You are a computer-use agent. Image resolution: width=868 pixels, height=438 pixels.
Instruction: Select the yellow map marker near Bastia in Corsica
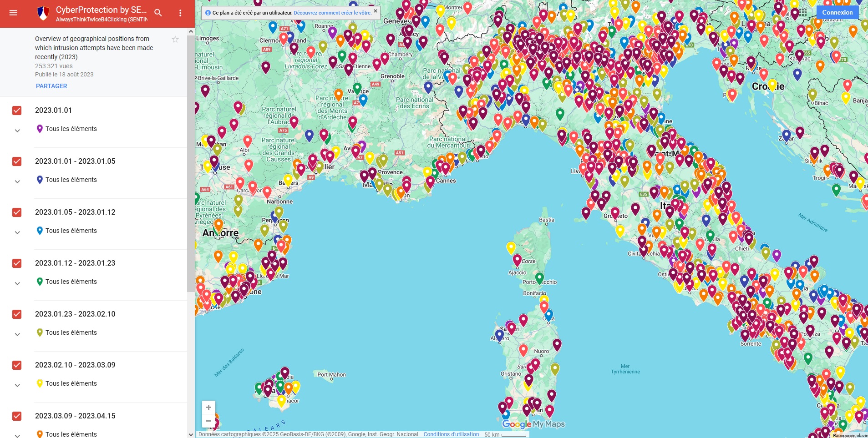click(511, 247)
